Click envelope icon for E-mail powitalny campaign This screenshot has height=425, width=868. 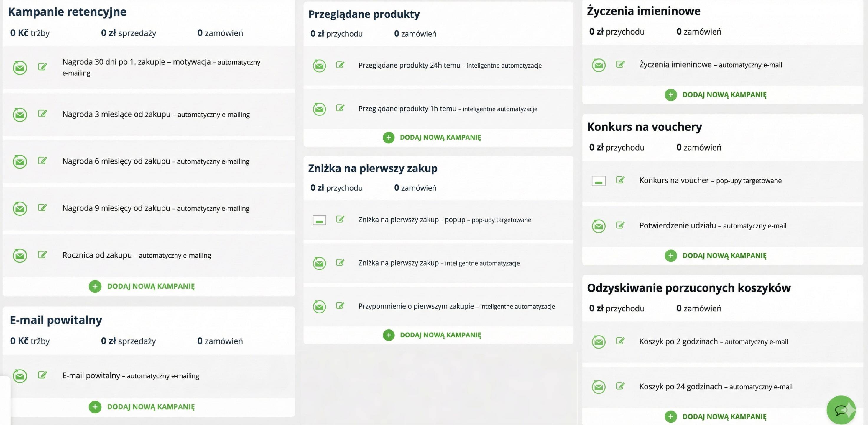click(20, 376)
